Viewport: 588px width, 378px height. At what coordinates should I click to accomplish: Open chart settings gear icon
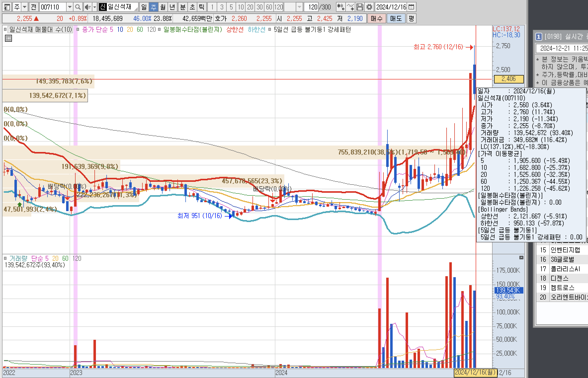tap(369, 7)
